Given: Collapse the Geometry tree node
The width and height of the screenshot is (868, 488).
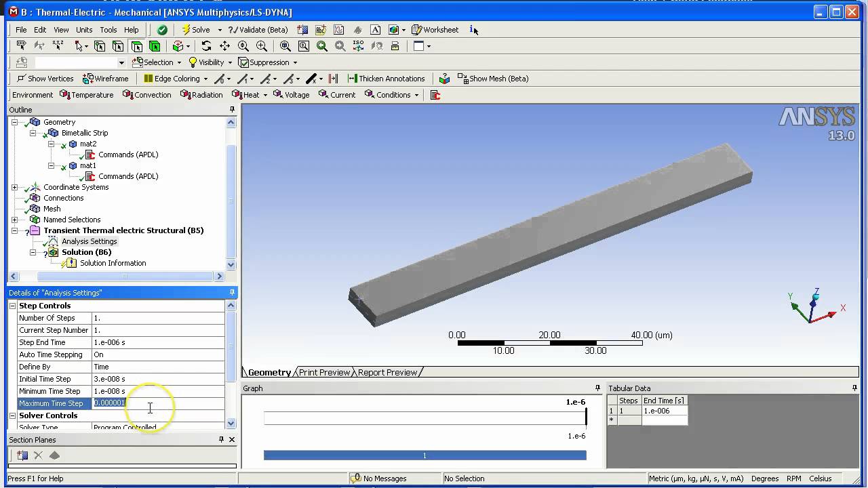Looking at the screenshot, I should pyautogui.click(x=14, y=122).
